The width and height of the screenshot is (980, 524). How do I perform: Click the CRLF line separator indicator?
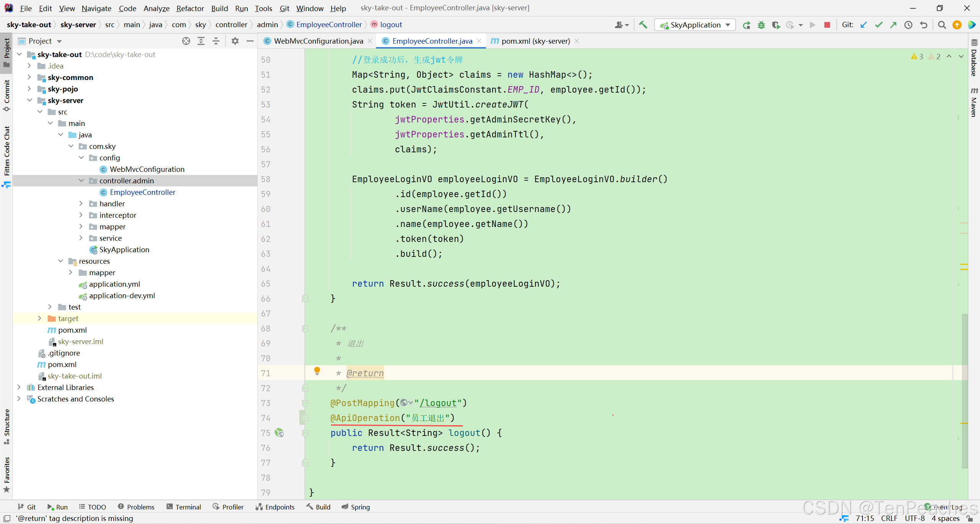coord(889,518)
